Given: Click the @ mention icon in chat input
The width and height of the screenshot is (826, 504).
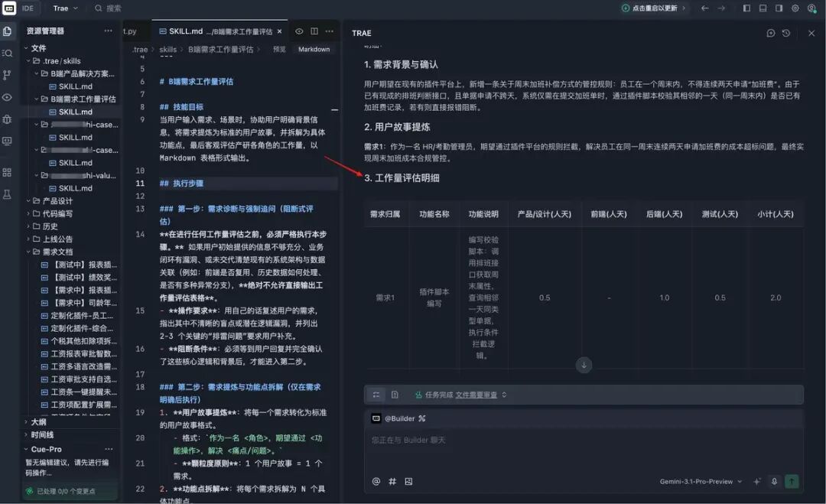Looking at the screenshot, I should click(x=376, y=482).
